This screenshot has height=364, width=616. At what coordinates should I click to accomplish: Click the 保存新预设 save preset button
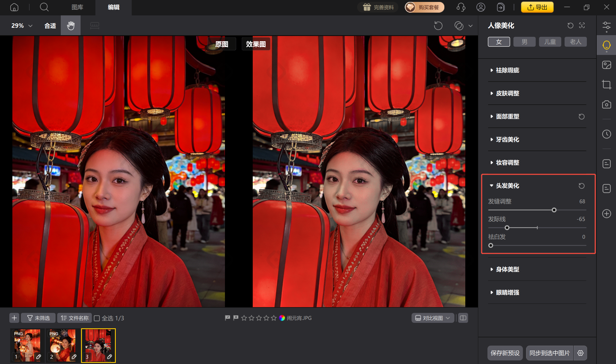pos(505,353)
